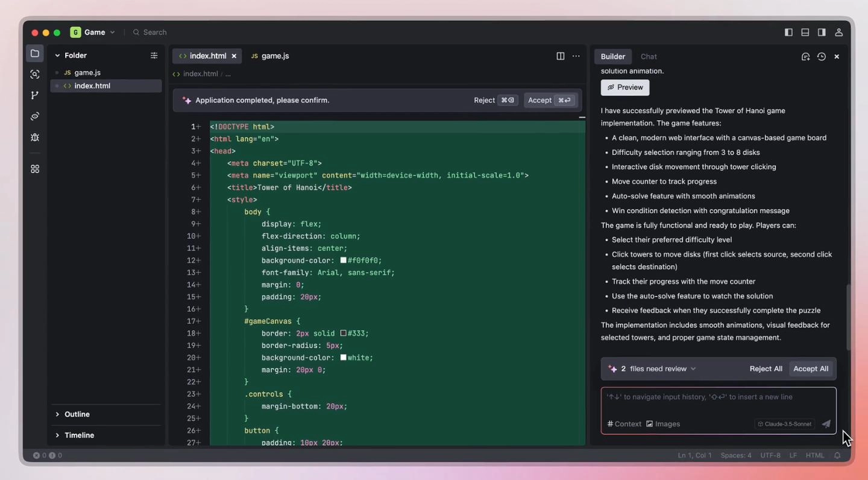
Task: Toggle the left sidebar layout icon
Action: click(x=788, y=33)
